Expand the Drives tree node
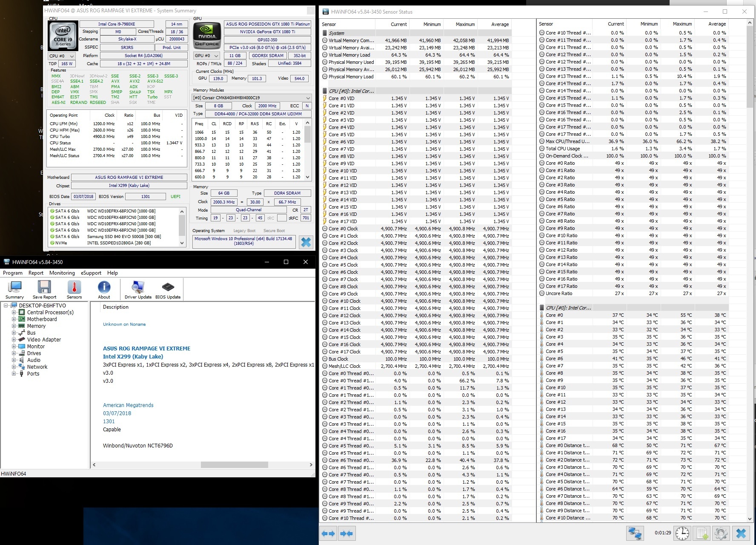This screenshot has width=756, height=545. point(14,353)
